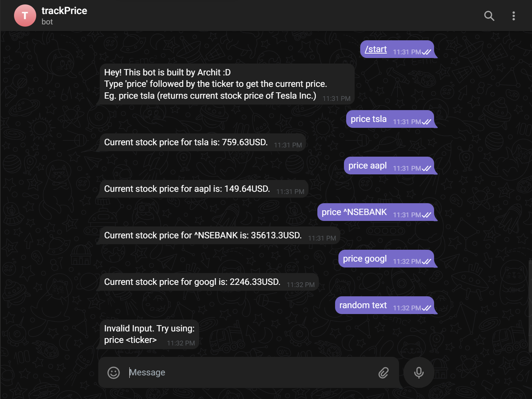This screenshot has height=399, width=532.
Task: Click the trackPrice bot avatar
Action: point(25,16)
